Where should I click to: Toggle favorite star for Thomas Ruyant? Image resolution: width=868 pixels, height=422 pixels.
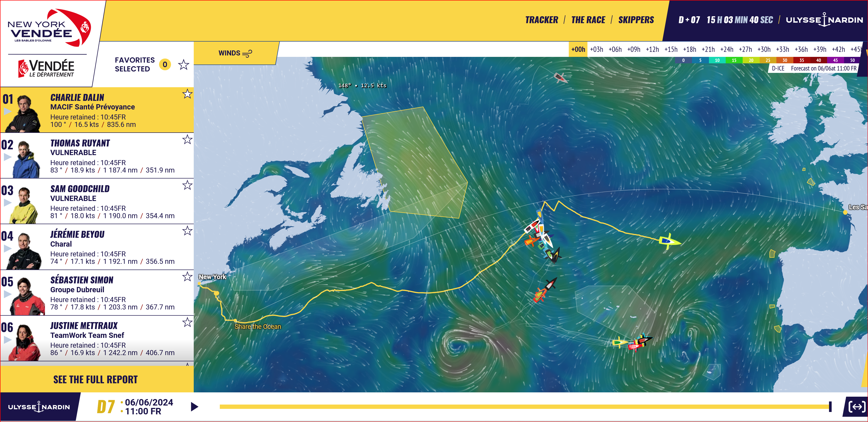click(x=187, y=139)
